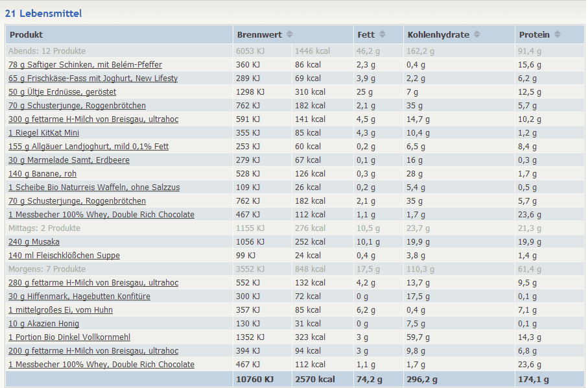Click the 310 kcal value for Erdnüsse
Image resolution: width=588 pixels, height=388 pixels.
pyautogui.click(x=310, y=92)
